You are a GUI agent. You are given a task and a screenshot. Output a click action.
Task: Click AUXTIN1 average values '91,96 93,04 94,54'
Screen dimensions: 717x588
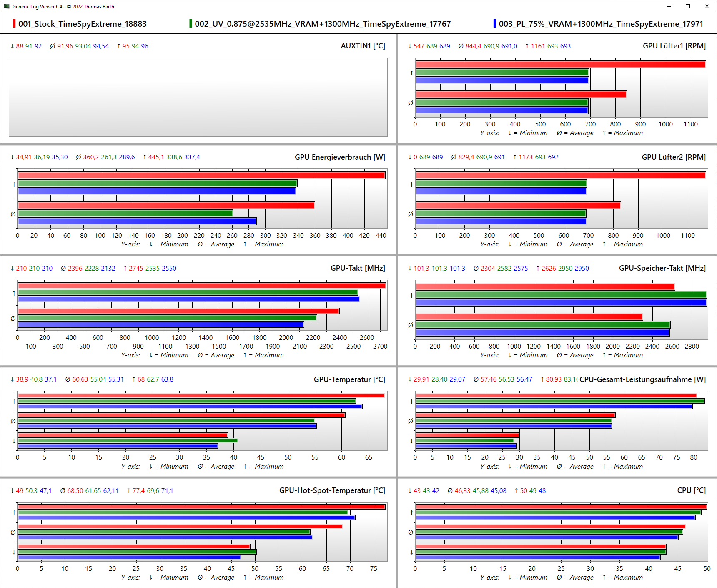tap(83, 46)
